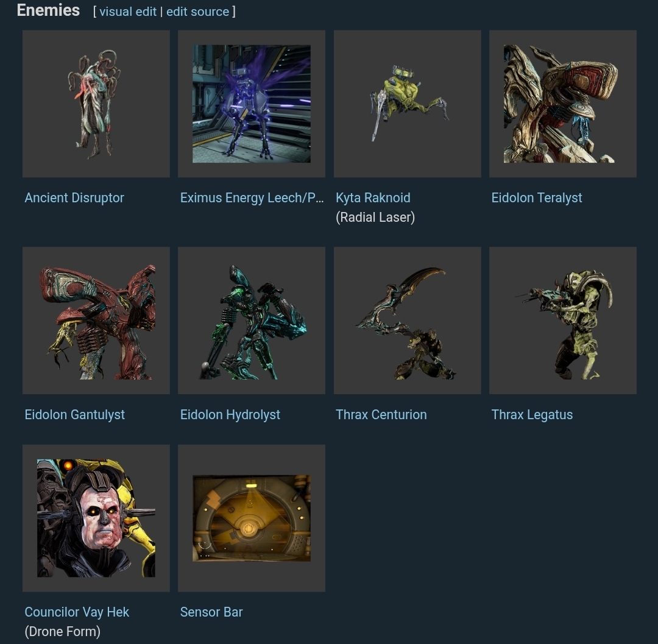Follow the Councilor Vay Hek text link
Screen dimensions: 658x644
[77, 612]
